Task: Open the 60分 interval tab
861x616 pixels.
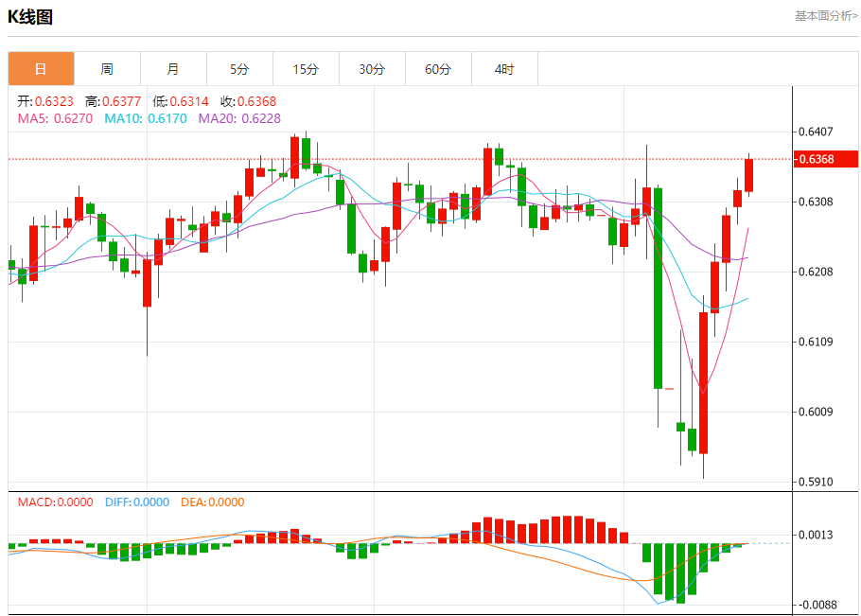Action: [x=438, y=69]
